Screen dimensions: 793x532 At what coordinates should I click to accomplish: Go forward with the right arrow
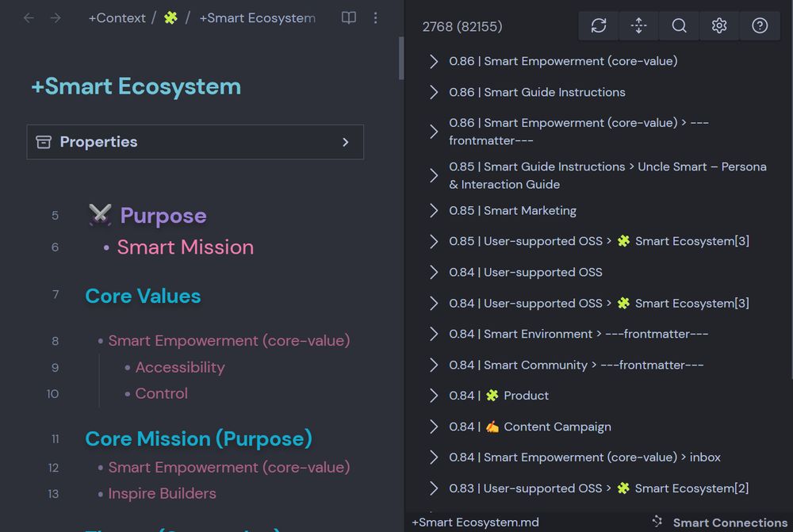click(x=56, y=18)
